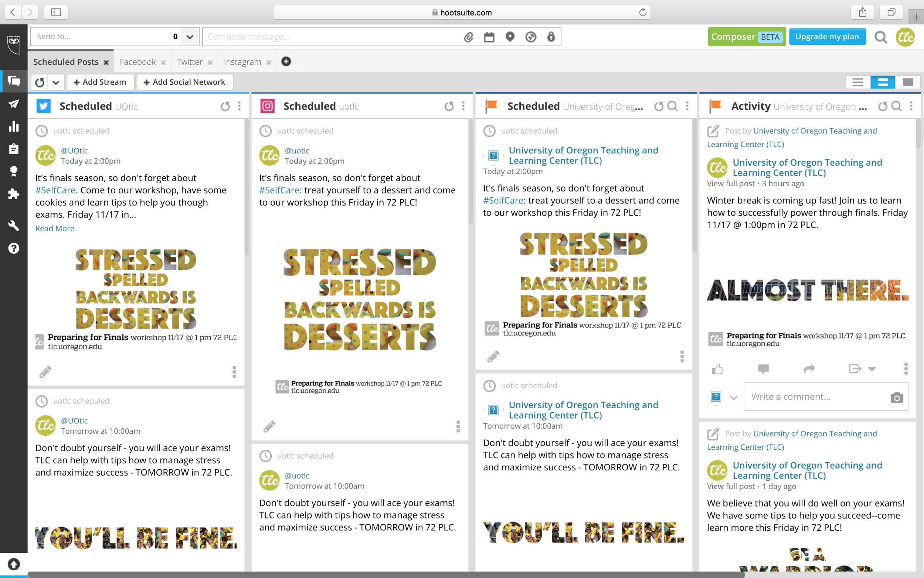Open Facebook Scheduled stream options menu
The height and width of the screenshot is (578, 924).
click(x=687, y=106)
